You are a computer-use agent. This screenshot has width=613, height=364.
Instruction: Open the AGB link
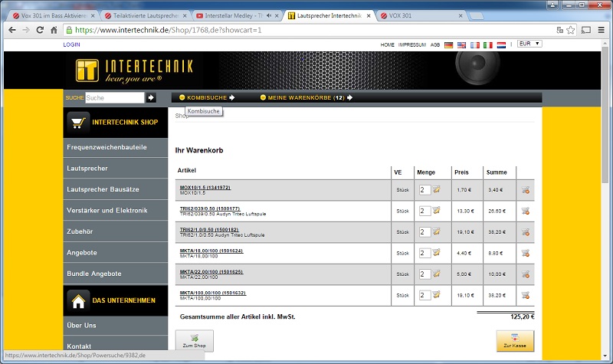(x=435, y=45)
